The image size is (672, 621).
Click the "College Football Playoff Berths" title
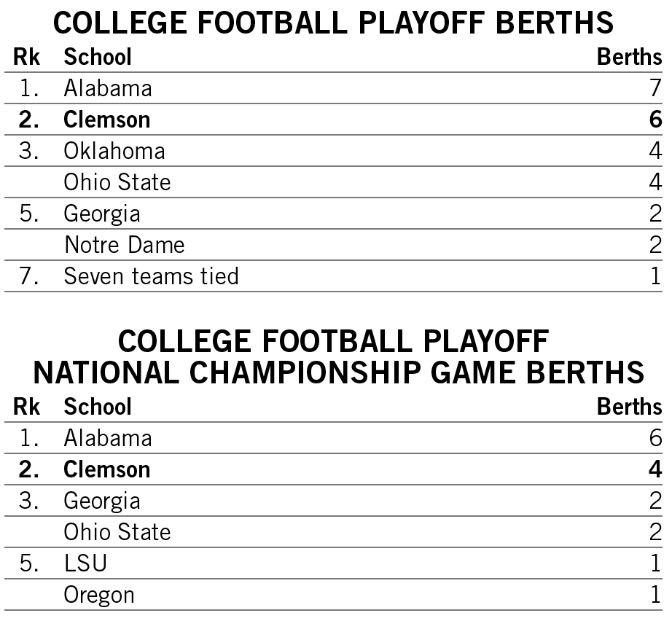point(335,24)
